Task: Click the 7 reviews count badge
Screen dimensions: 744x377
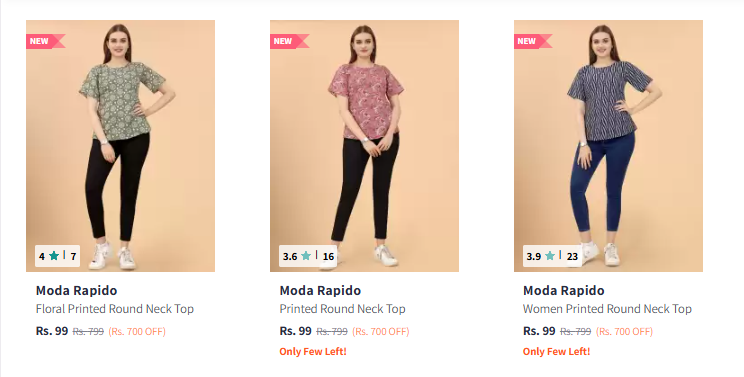Action: tap(73, 257)
